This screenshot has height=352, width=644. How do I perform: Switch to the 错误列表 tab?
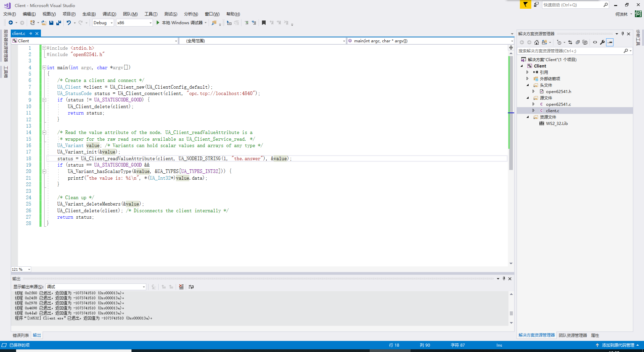point(21,335)
